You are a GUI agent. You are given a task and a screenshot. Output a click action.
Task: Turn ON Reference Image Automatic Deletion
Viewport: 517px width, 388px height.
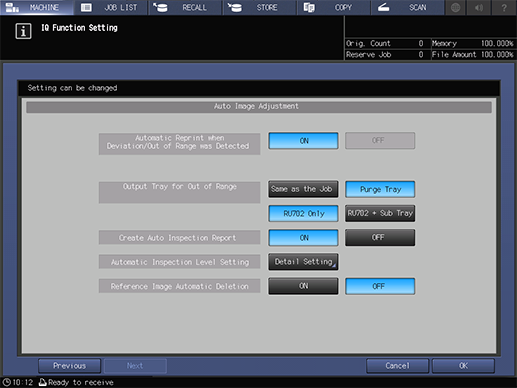coord(303,286)
